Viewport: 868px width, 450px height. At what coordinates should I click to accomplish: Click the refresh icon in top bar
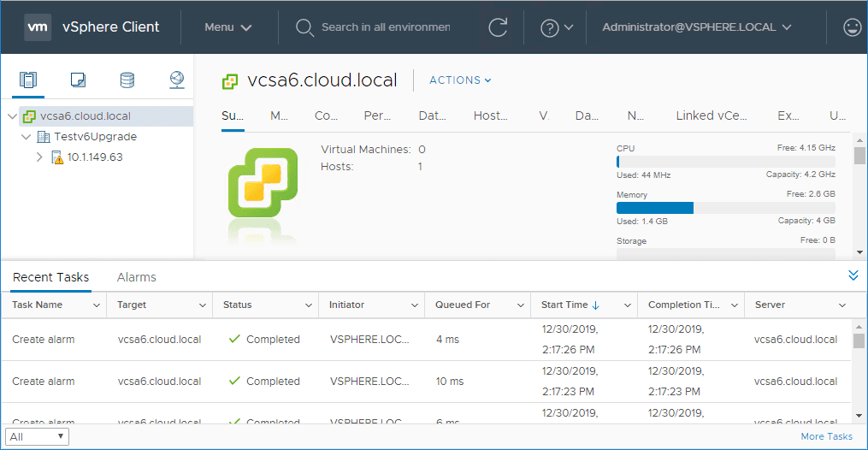pos(498,27)
